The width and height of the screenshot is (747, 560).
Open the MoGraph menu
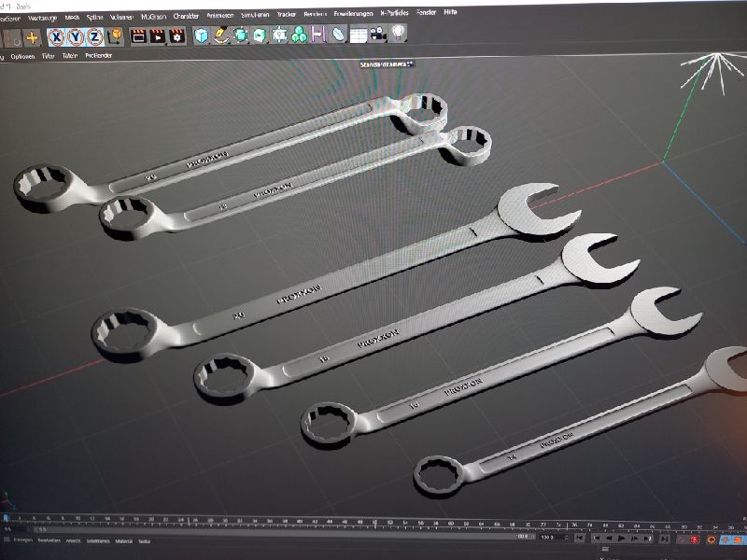coord(153,17)
